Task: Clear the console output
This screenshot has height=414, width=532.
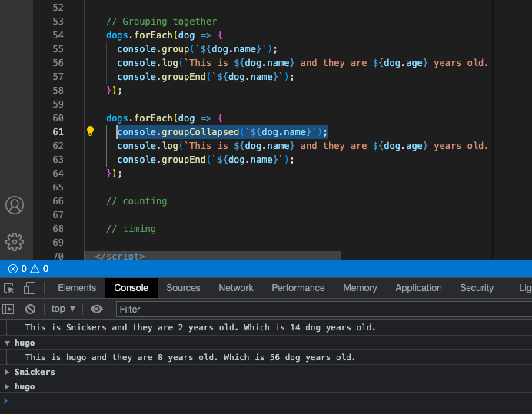Action: (30, 309)
